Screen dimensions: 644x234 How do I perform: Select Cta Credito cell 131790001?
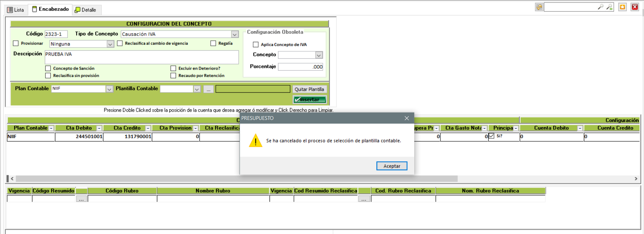(x=127, y=137)
